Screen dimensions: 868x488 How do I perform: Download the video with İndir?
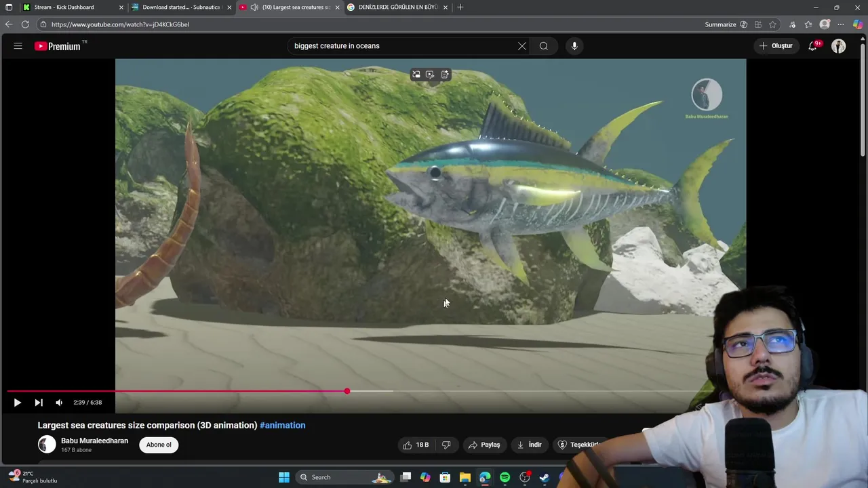click(529, 445)
